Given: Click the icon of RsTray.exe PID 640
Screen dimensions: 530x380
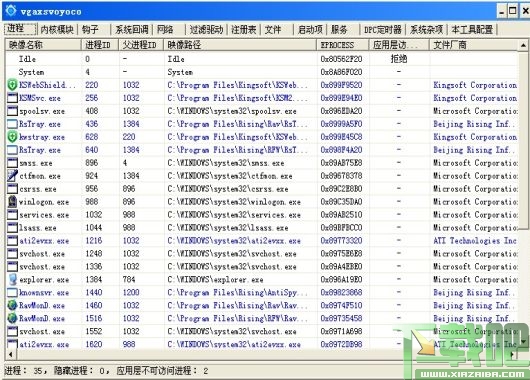Looking at the screenshot, I should click(x=12, y=150).
